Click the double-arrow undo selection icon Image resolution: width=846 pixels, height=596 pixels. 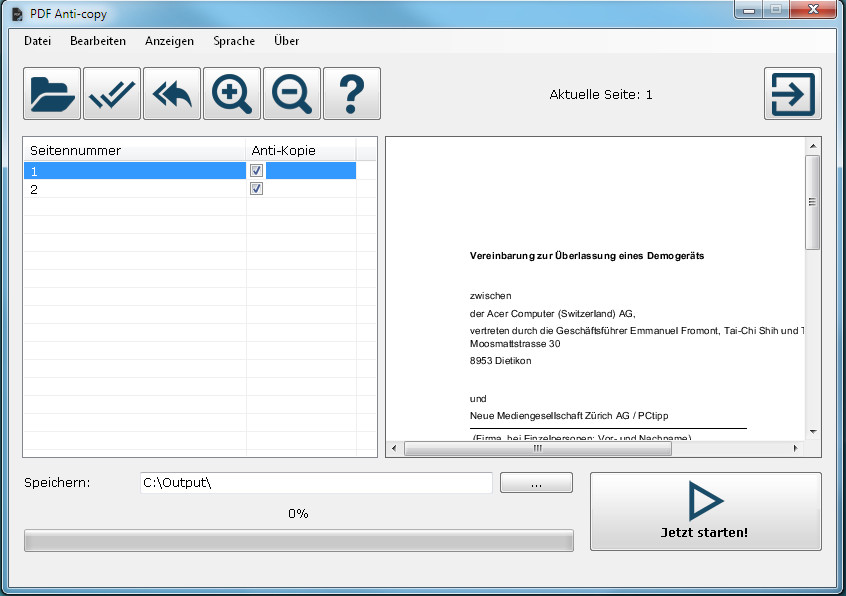click(x=172, y=94)
